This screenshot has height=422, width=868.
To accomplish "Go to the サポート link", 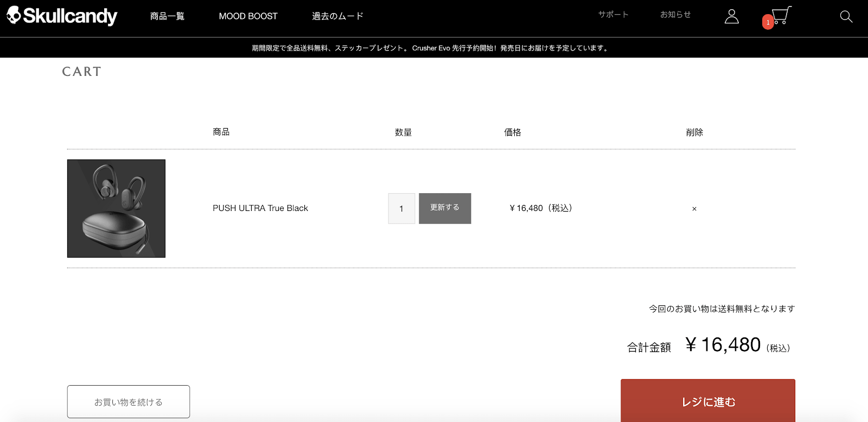I will (613, 15).
